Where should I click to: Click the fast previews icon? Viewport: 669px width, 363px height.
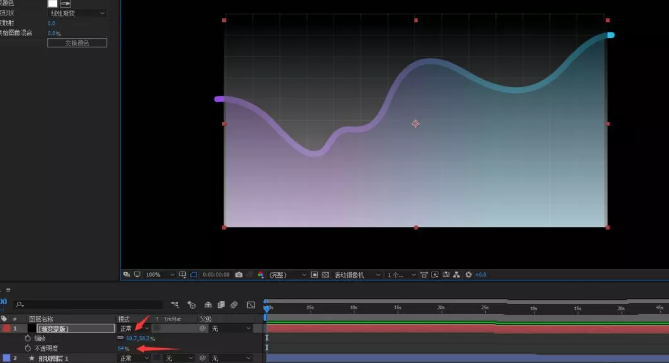tap(435, 275)
